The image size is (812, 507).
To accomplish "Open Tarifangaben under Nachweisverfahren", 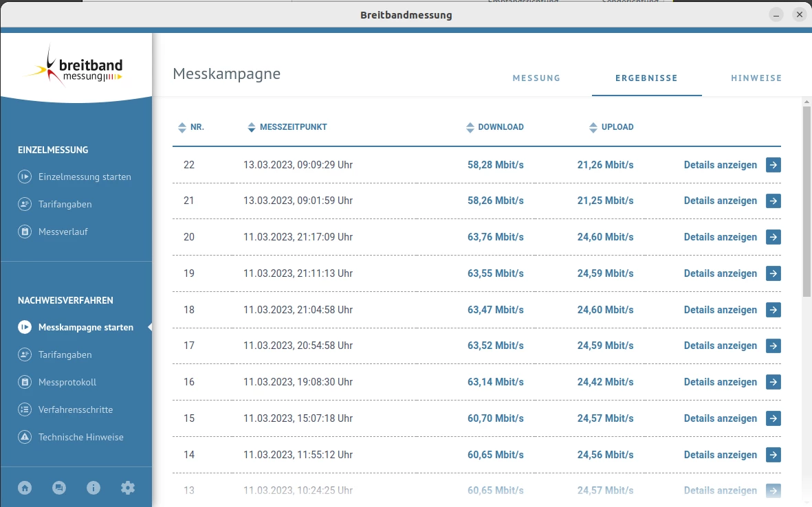I will pos(65,354).
